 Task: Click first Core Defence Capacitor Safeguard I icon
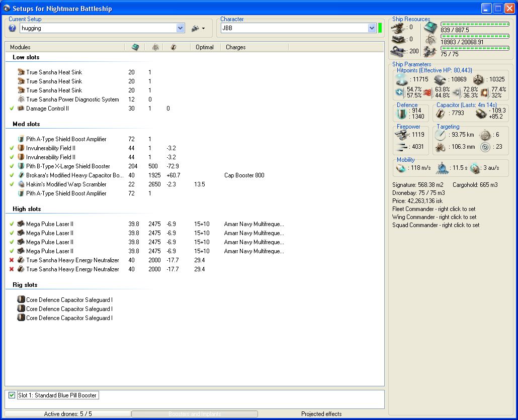tap(21, 299)
